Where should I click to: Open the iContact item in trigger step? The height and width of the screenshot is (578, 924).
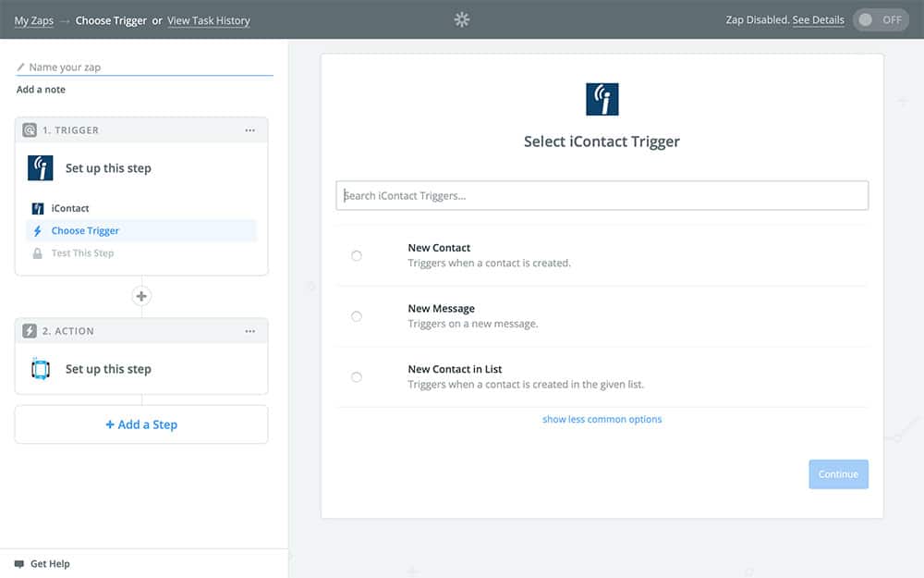[x=70, y=209]
